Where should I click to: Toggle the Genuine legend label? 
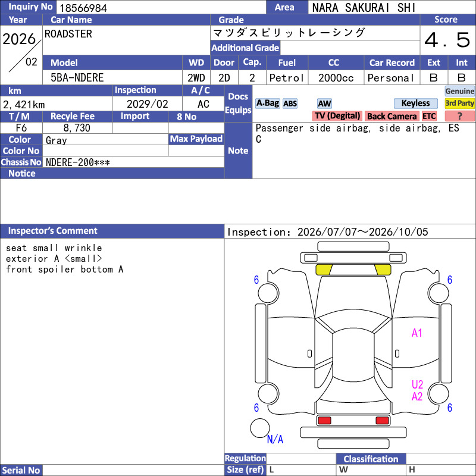click(x=459, y=91)
